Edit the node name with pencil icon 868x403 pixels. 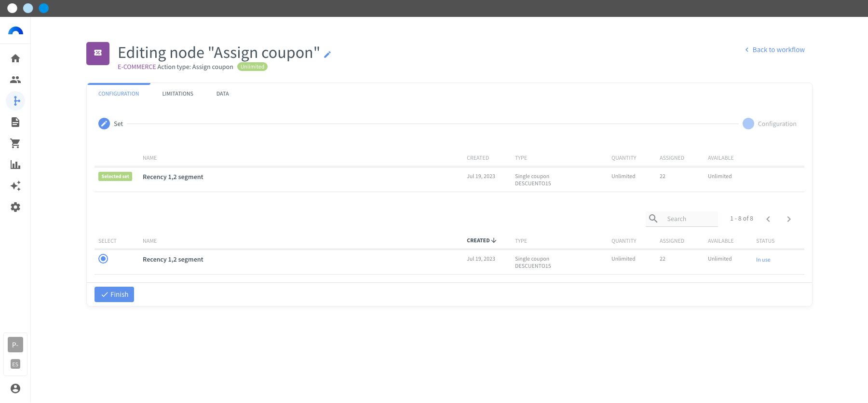coord(327,55)
